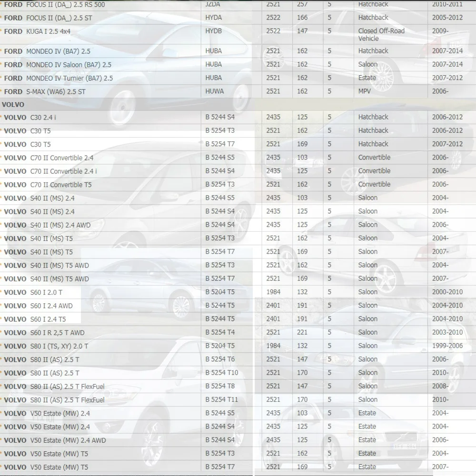Open 'VOLVO S80 I (TS, XY) 2.0 T'
The image size is (476, 476).
[46, 346]
